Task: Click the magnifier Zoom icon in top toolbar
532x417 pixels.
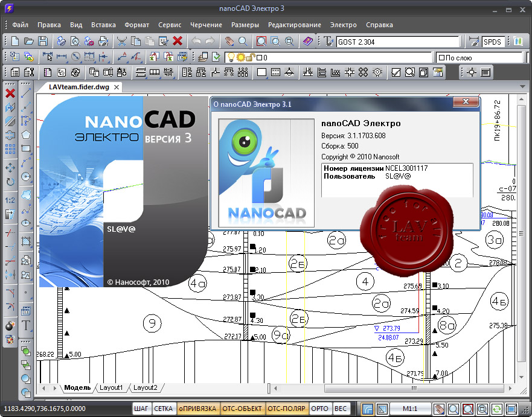Action: [x=243, y=42]
